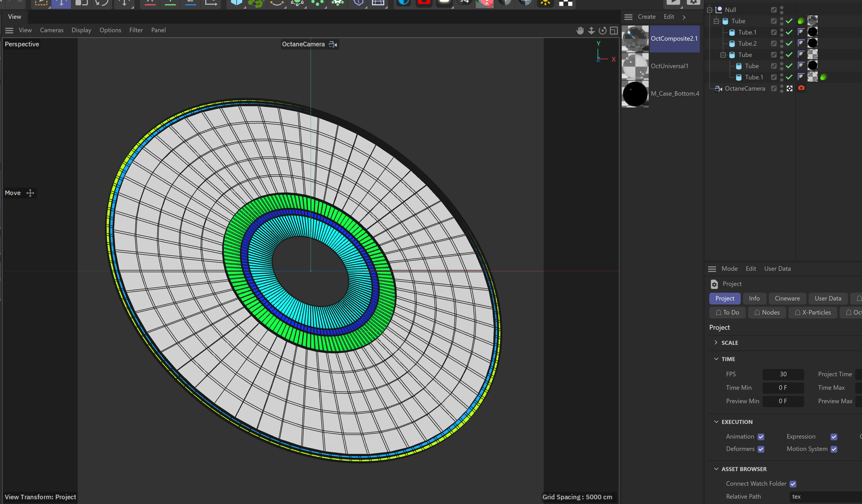Screen dimensions: 862x504
Task: Toggle the active camera crosshair for OctaneCamera
Action: 790,89
